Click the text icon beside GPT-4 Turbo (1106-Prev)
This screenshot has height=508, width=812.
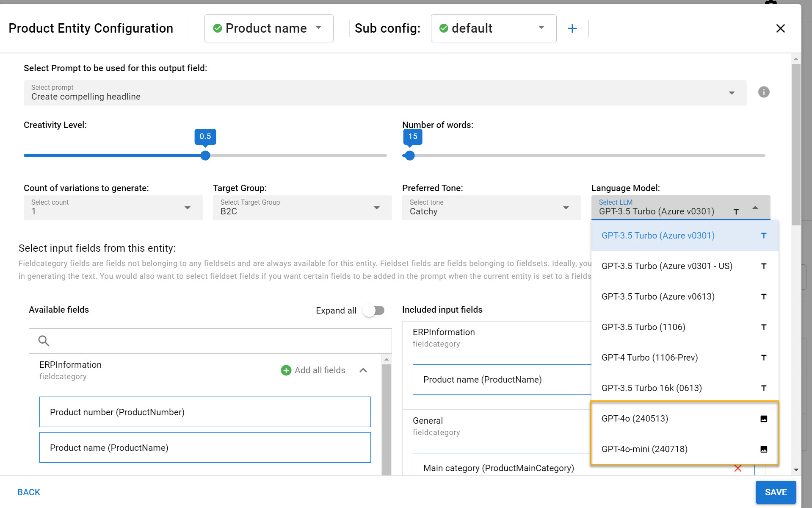click(763, 358)
